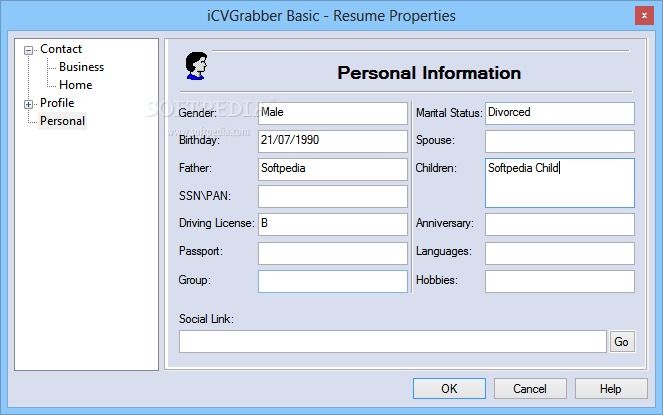Focus the Hobbies input field
Screen dimensions: 663x415
point(560,281)
